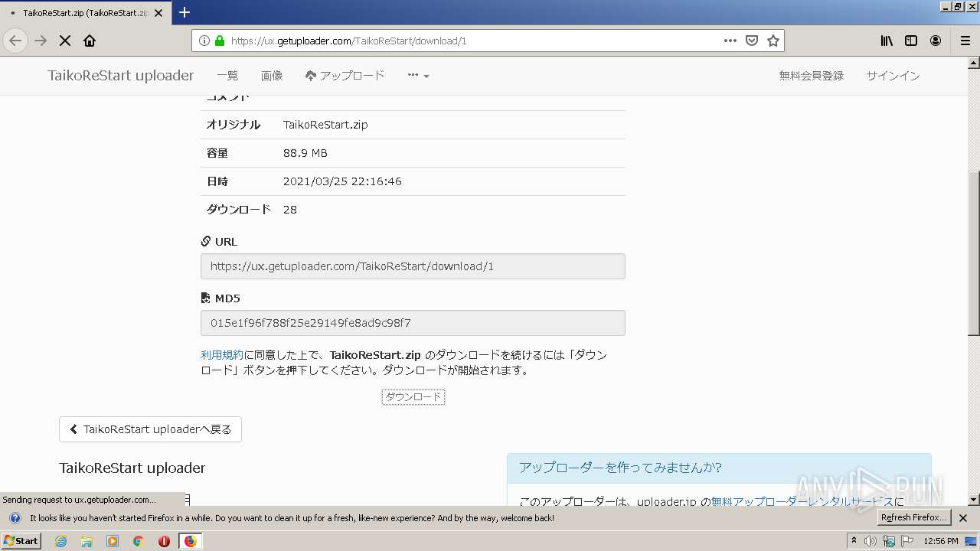The width and height of the screenshot is (980, 551).
Task: Stop loading page with X button
Action: 65,41
